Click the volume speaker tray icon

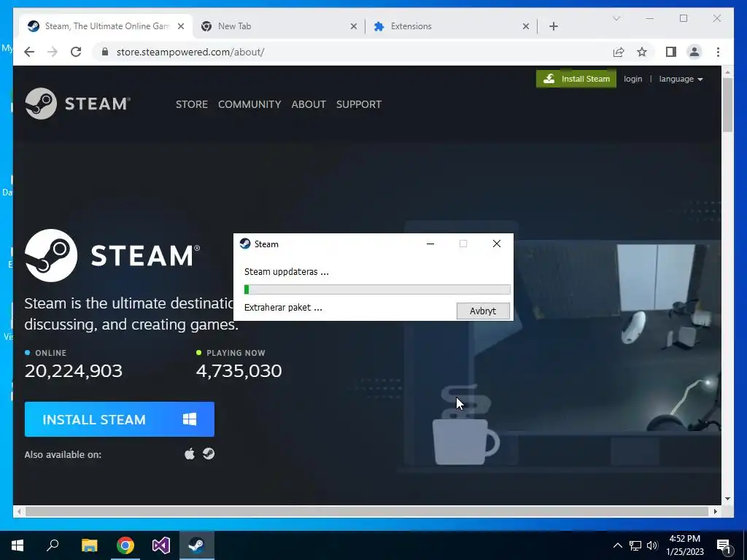coord(652,545)
